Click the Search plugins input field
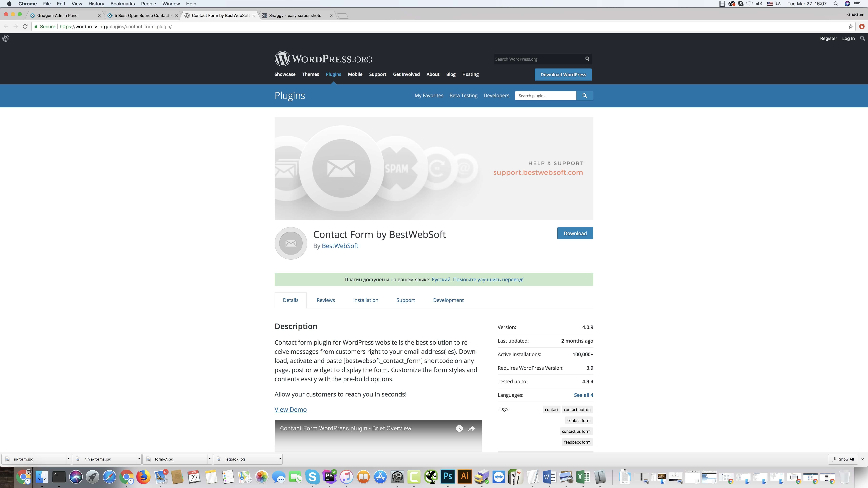Screen dimensions: 868x488 tap(546, 96)
